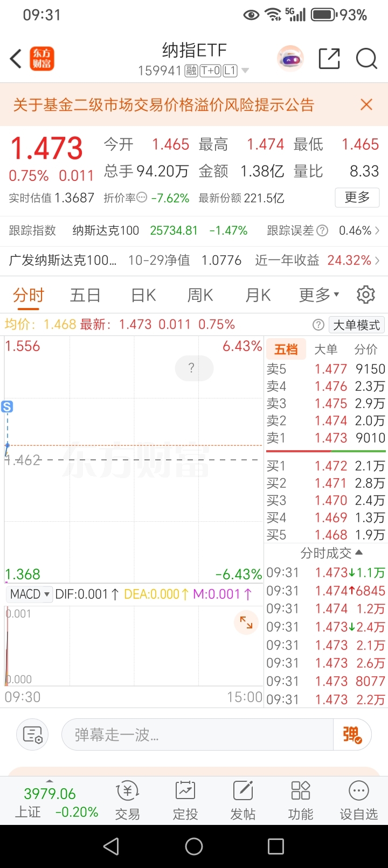388x868 pixels.
Task: Expand the 159941 code dropdown arrow
Action: point(245,71)
